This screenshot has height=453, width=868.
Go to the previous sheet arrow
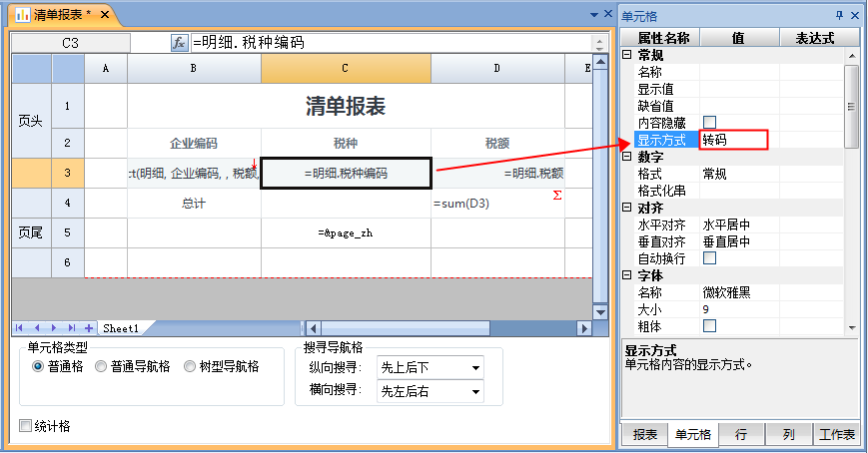[38, 328]
